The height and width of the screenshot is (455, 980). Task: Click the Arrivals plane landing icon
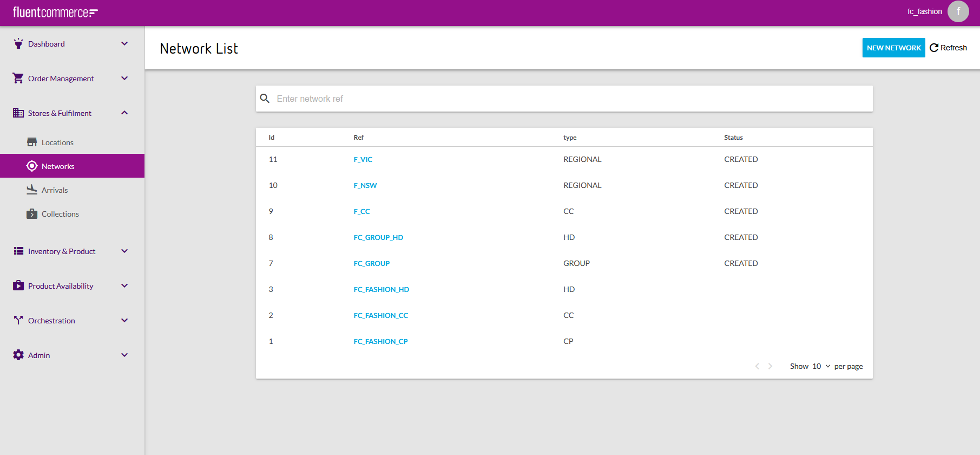coord(32,190)
